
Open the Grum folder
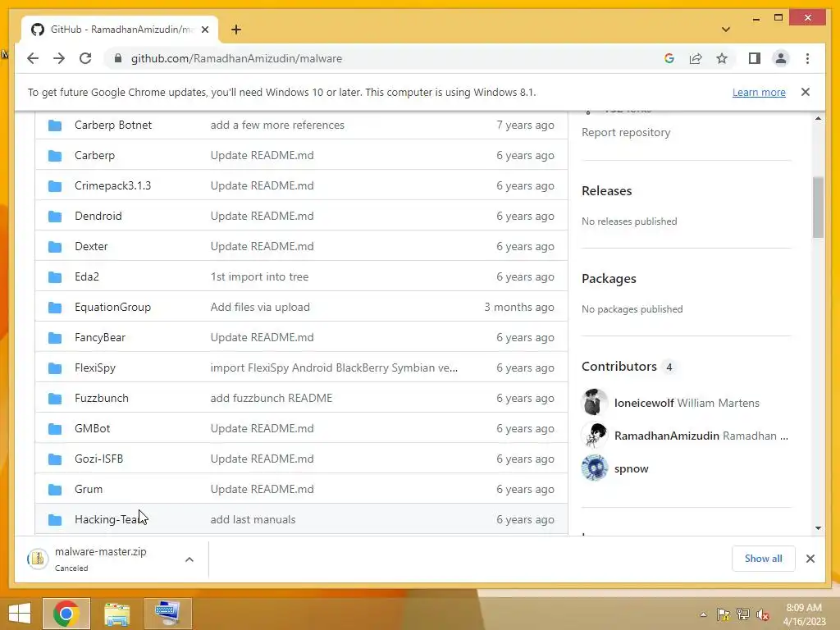[x=89, y=489]
